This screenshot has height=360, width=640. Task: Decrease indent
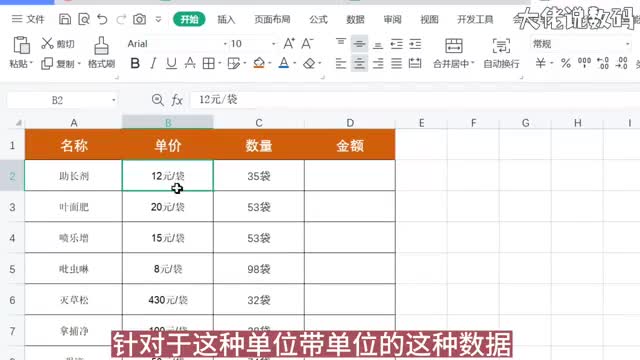396,43
